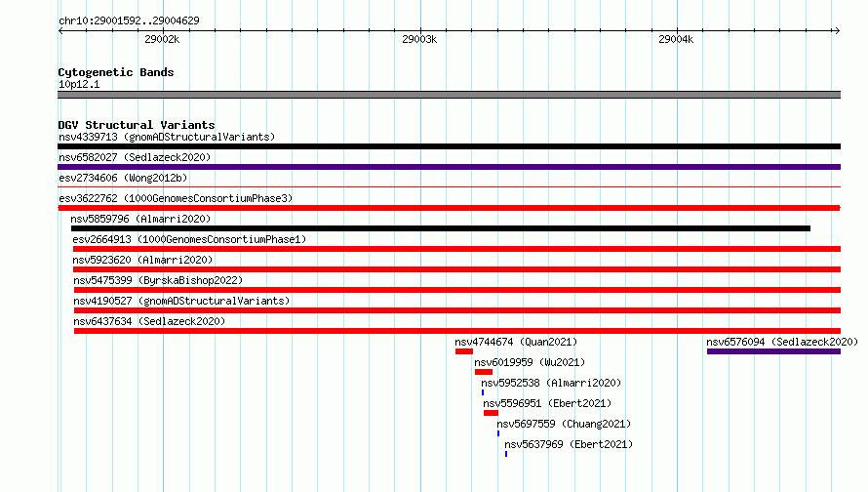Open esv2664913 1000GenomesConsortiumPhase1 label
Viewport: 868px width, 492px height.
point(189,239)
